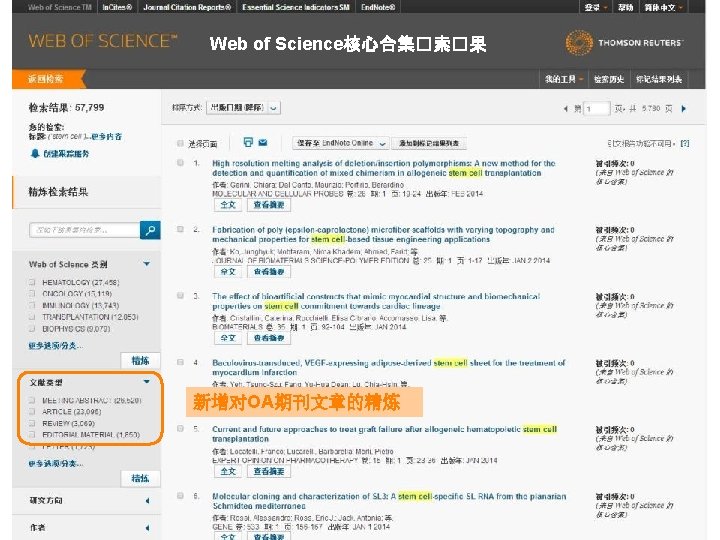
Task: Click the print results icon
Action: coord(248,142)
